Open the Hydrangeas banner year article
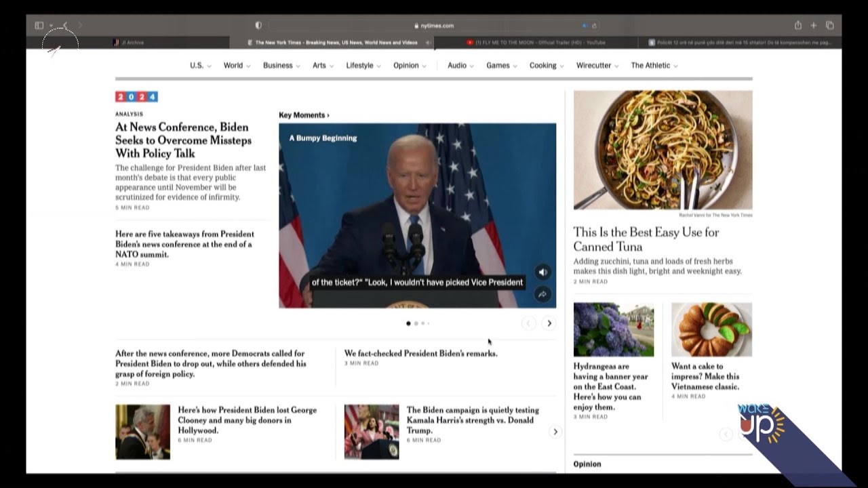The height and width of the screenshot is (488, 868). coord(610,386)
